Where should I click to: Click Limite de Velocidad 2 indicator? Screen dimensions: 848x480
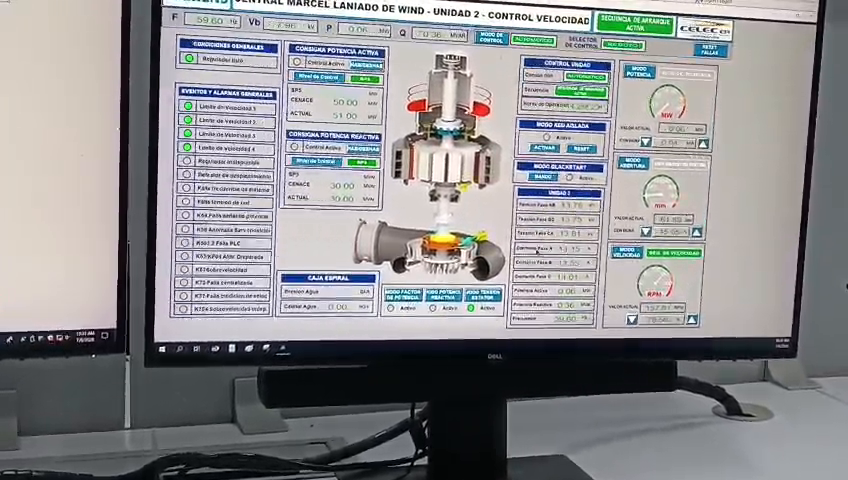click(188, 120)
